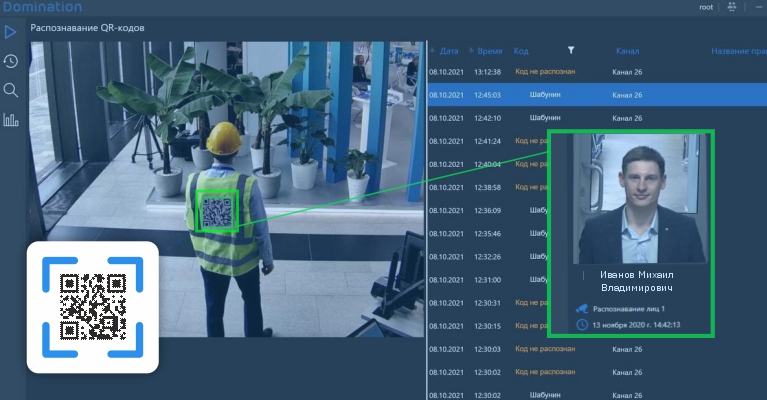Sort events by the Время column

click(490, 50)
